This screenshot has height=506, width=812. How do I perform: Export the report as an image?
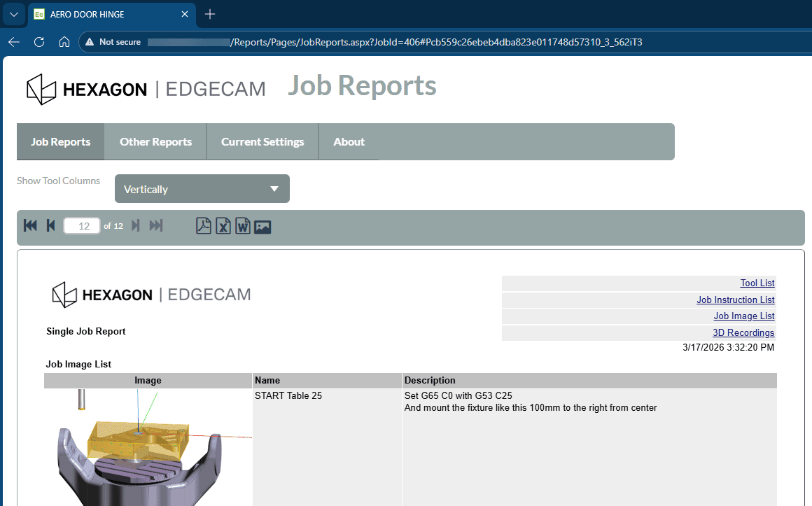point(262,226)
